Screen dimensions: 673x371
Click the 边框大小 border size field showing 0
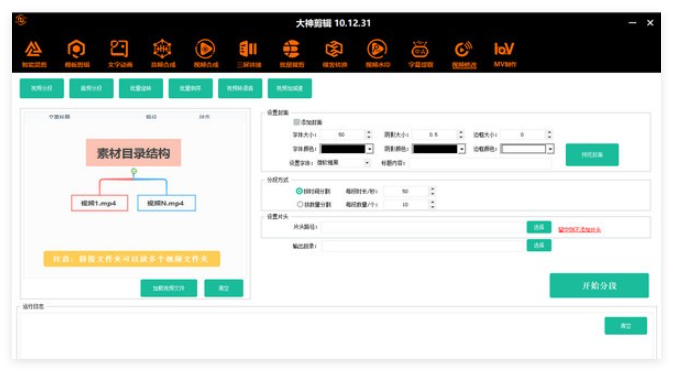523,135
